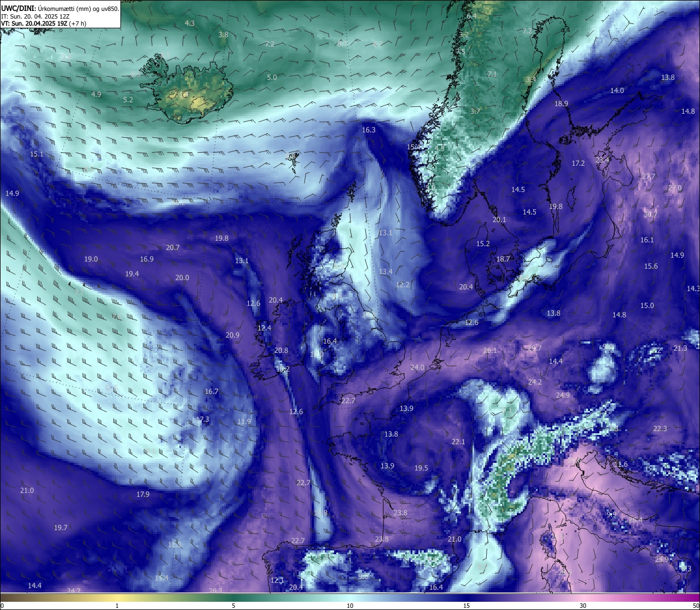Click the 16.3 value north of Scotland
This screenshot has height=610, width=700.
point(369,130)
